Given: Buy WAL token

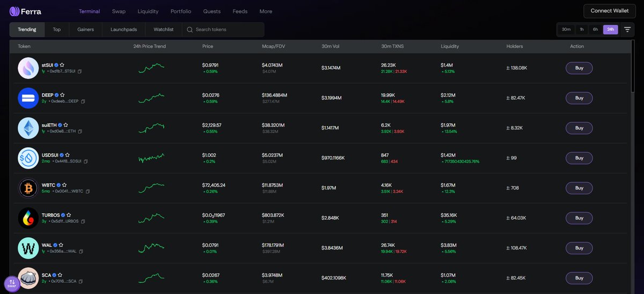Looking at the screenshot, I should (x=579, y=248).
